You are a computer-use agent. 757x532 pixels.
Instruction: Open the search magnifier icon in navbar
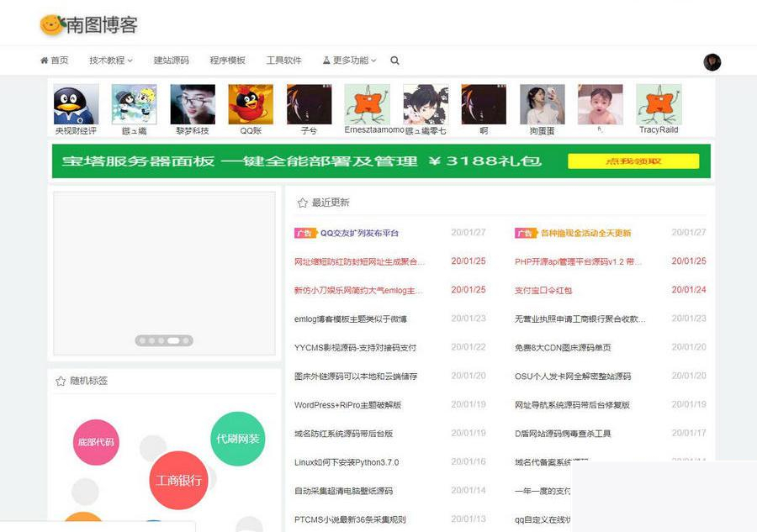point(394,61)
